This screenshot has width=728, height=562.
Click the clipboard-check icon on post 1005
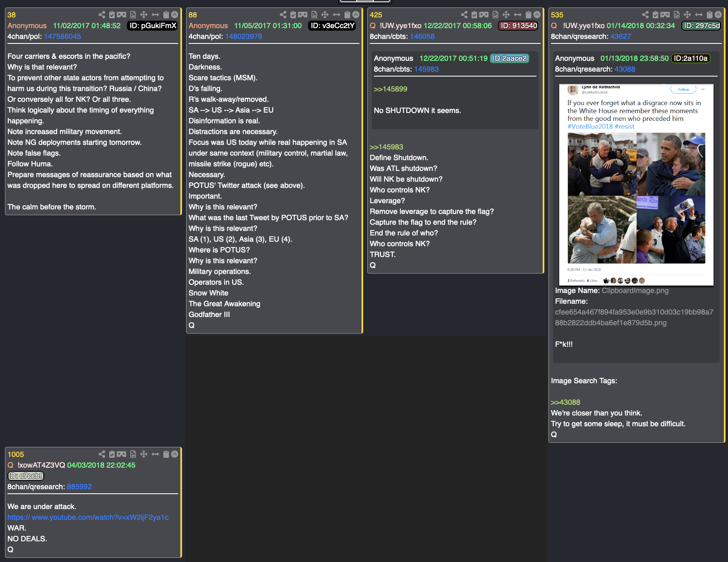click(x=112, y=454)
